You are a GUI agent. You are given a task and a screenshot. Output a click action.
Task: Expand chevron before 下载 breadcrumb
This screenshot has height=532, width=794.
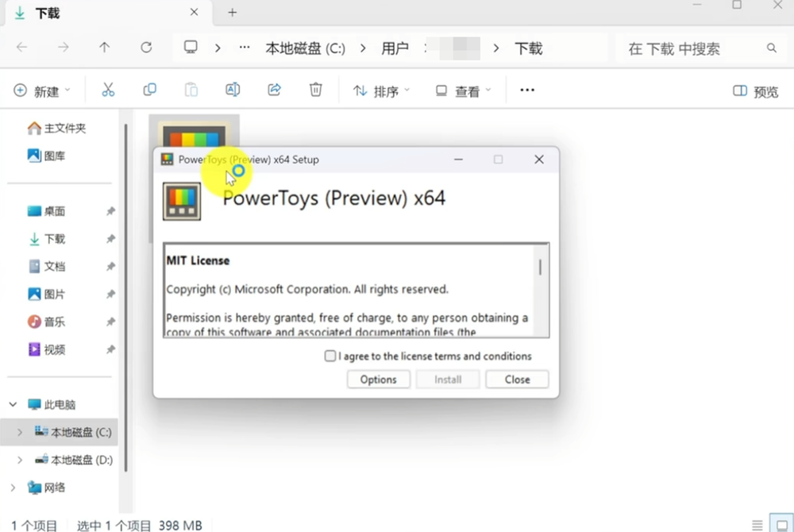496,48
